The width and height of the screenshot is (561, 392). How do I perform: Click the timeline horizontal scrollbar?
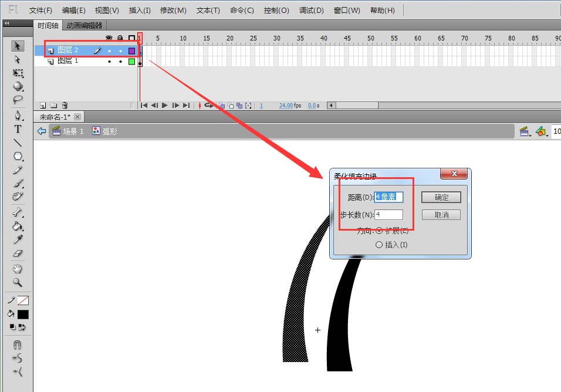point(357,105)
